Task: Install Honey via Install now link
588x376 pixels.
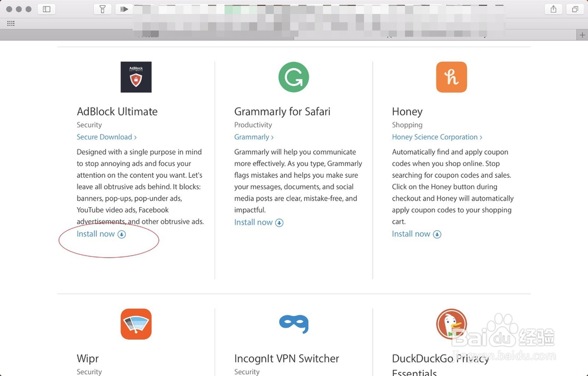Action: click(416, 234)
